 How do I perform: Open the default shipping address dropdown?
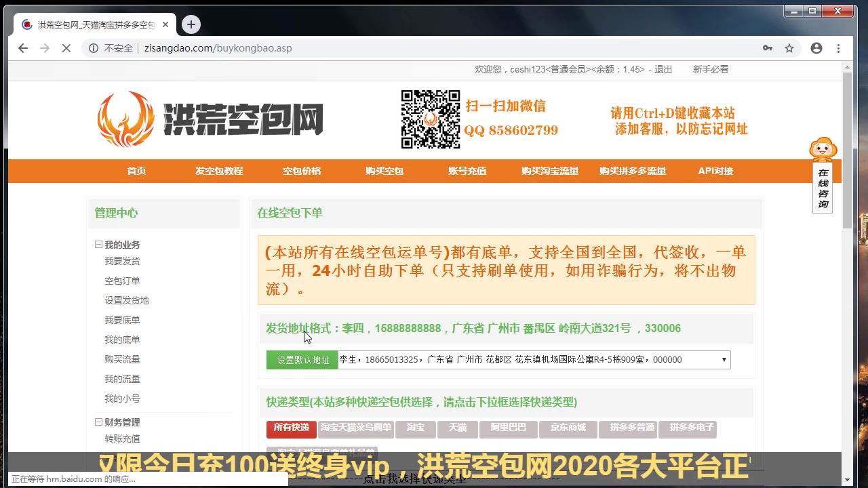click(x=534, y=360)
